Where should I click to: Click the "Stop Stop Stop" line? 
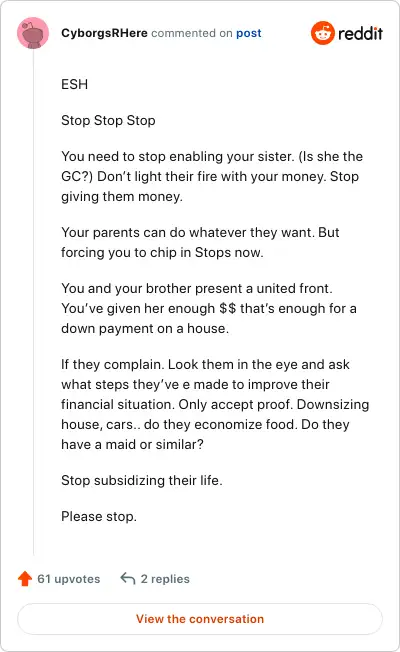[108, 121]
